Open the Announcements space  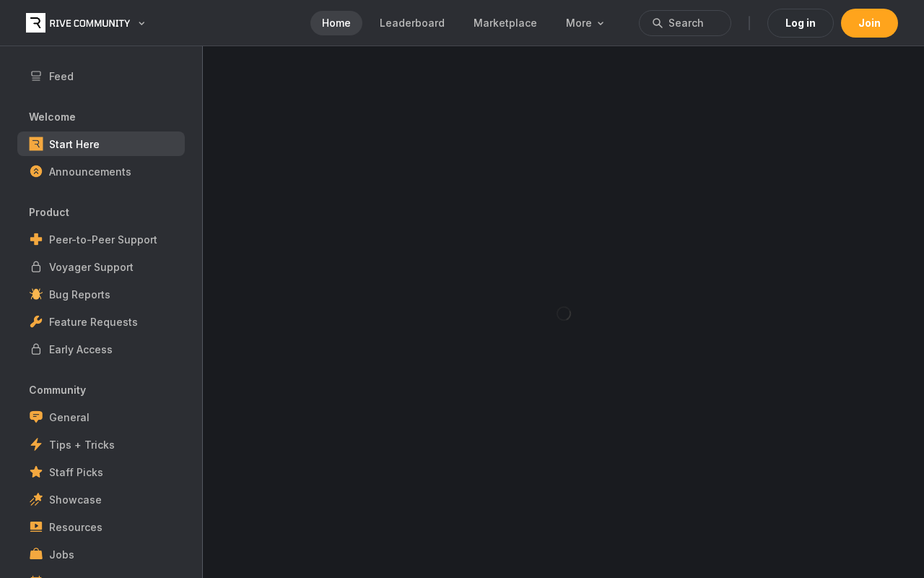pos(101,171)
